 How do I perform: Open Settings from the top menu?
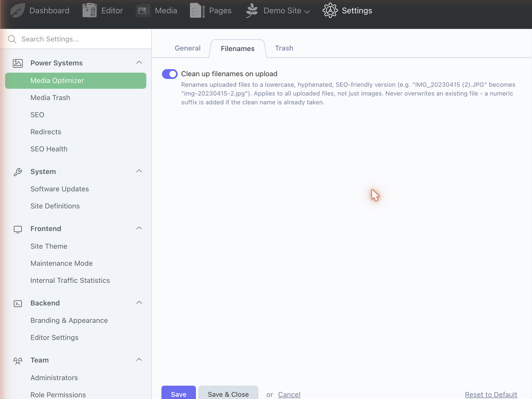click(x=357, y=11)
